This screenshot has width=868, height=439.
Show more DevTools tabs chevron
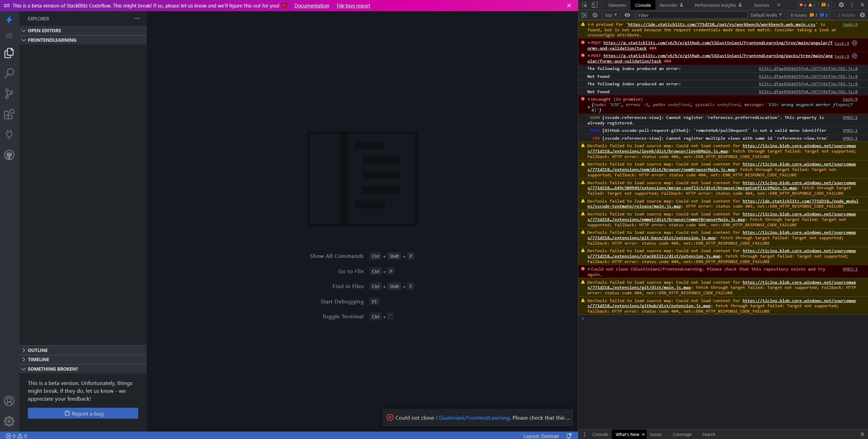(x=779, y=5)
